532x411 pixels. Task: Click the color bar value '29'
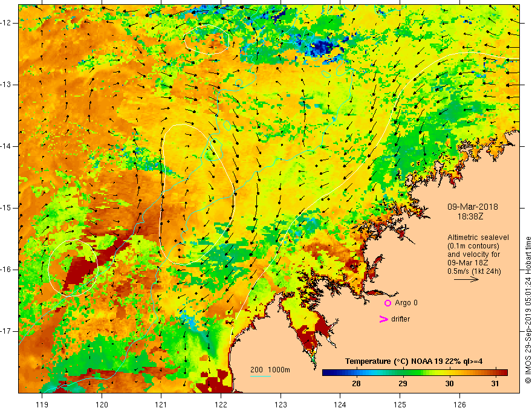(403, 384)
